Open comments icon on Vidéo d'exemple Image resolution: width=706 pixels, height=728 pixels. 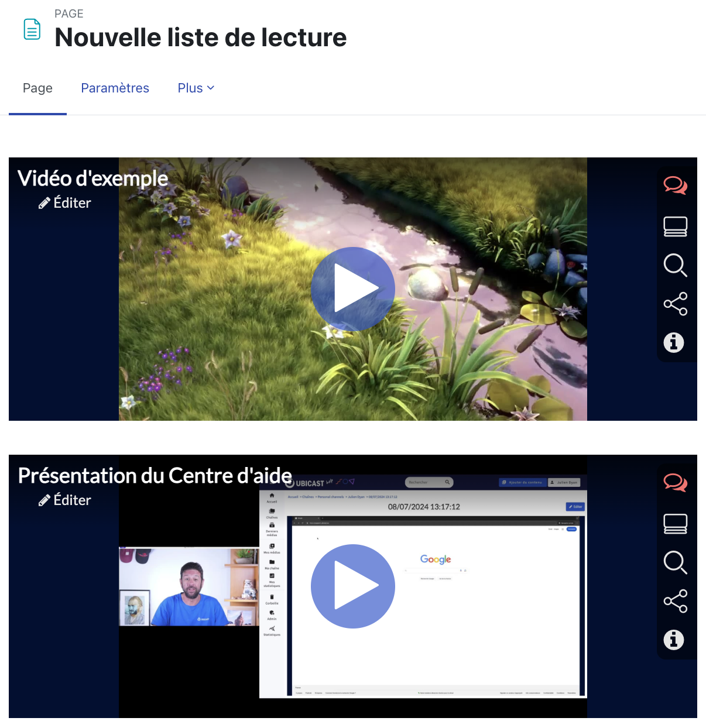coord(676,186)
